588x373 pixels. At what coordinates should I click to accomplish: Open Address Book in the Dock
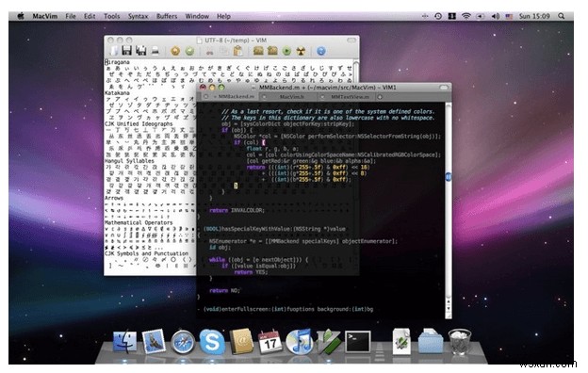click(241, 342)
